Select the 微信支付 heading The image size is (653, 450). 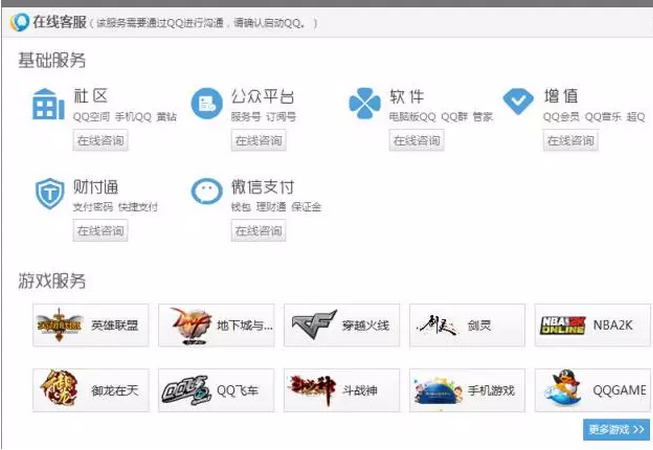coord(263,187)
